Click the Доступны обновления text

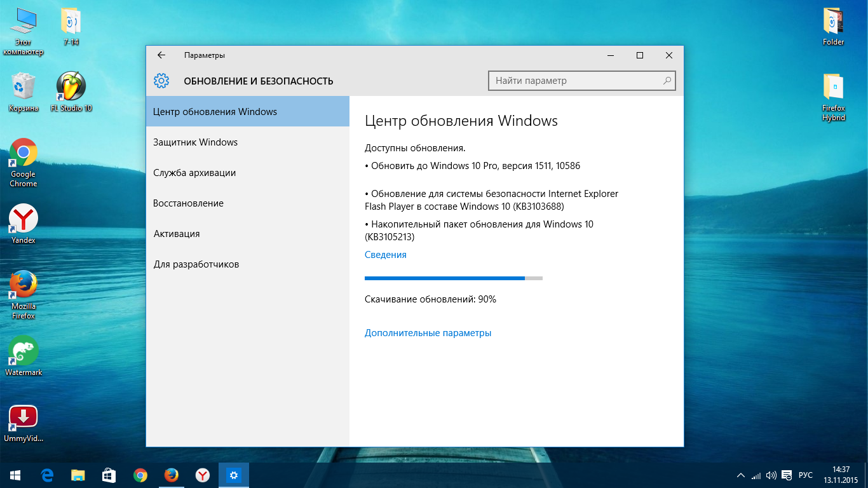coord(415,148)
